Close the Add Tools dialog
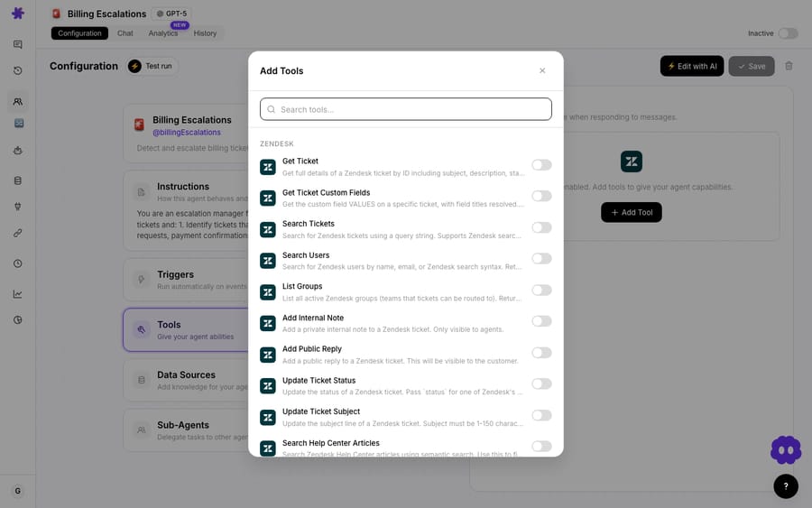This screenshot has width=812, height=508. [x=542, y=70]
